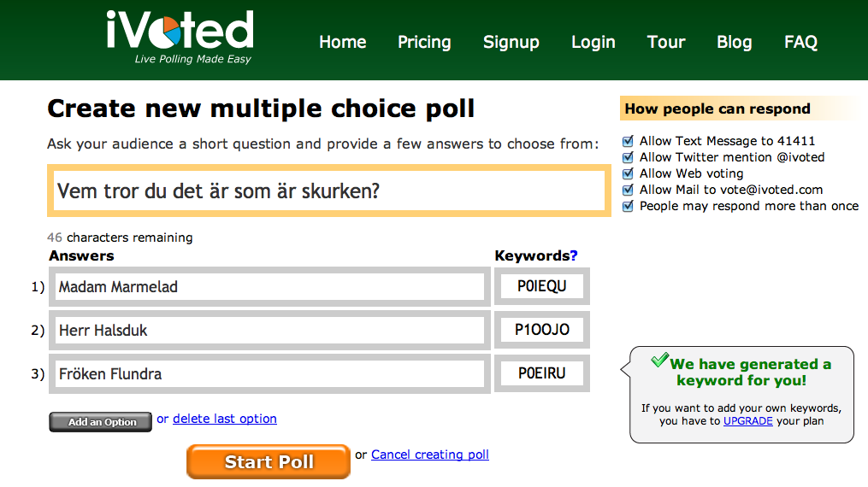
Task: Click the iVoted logo
Action: pos(180,36)
